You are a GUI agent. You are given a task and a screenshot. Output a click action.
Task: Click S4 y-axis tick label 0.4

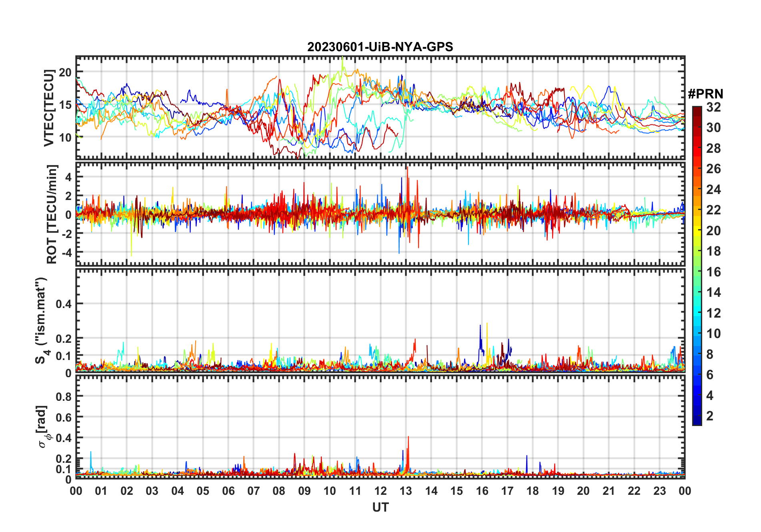pyautogui.click(x=64, y=304)
